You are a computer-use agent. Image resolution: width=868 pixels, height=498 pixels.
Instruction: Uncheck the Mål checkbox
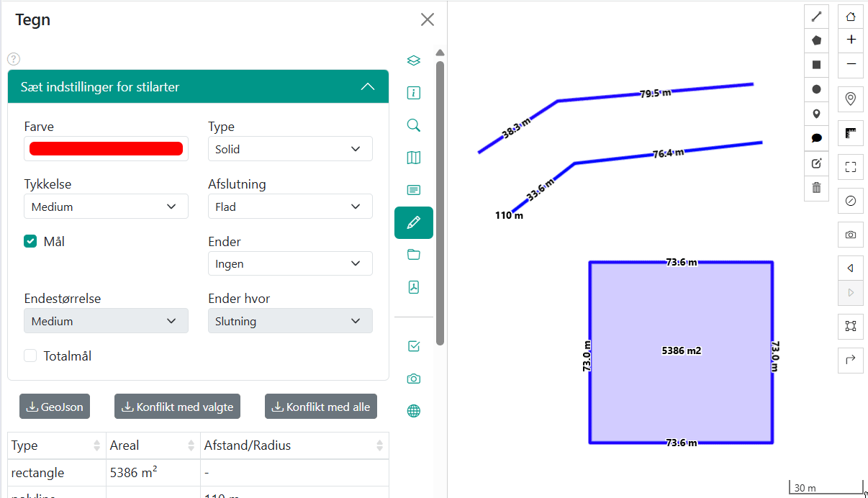pos(30,242)
